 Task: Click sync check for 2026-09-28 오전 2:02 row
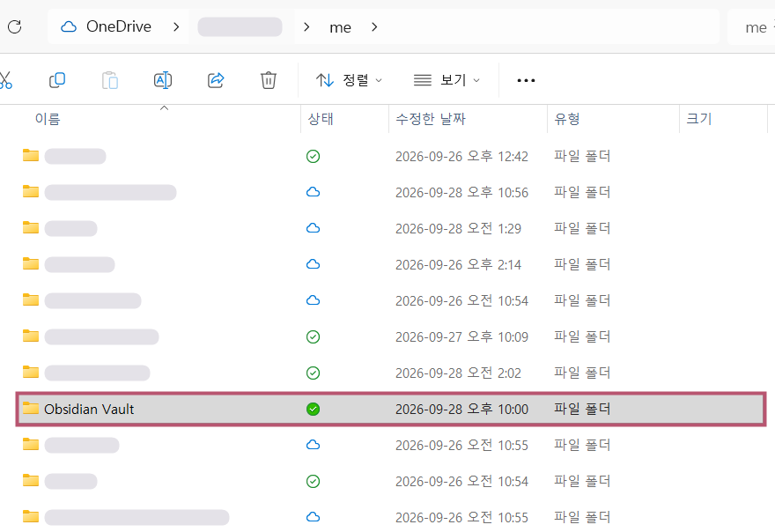[313, 373]
